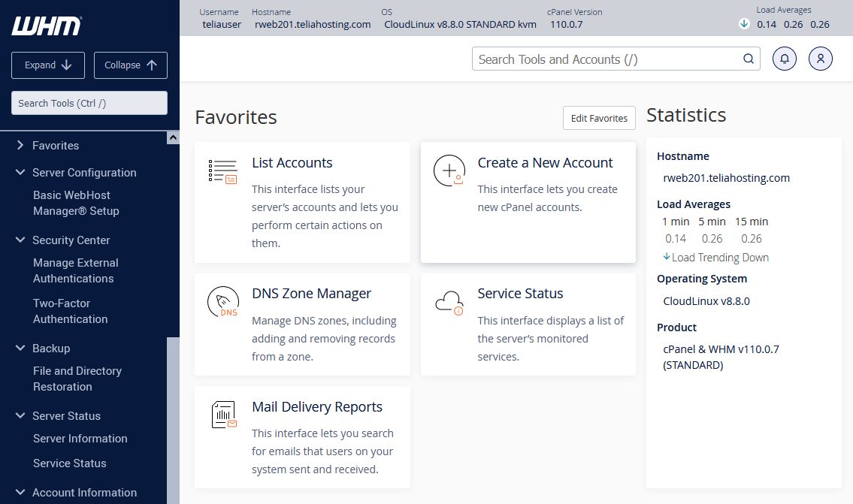
Task: Click the Statistics hostname value
Action: click(x=726, y=178)
